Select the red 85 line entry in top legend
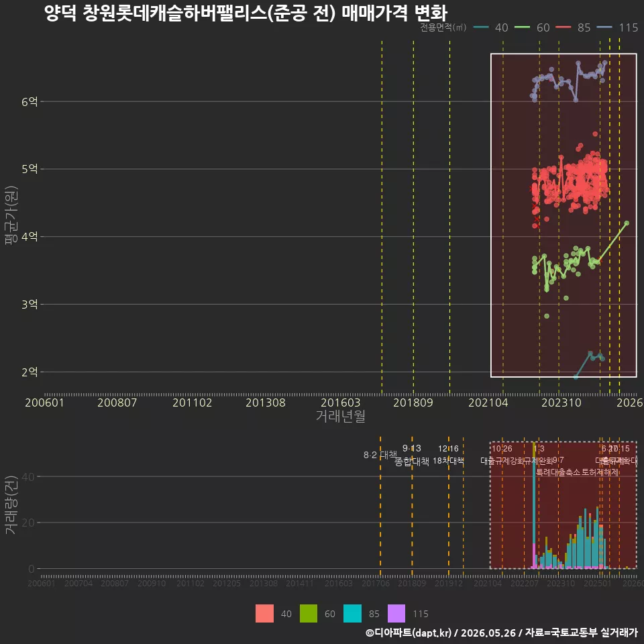Image resolution: width=644 pixels, height=644 pixels. 574,28
